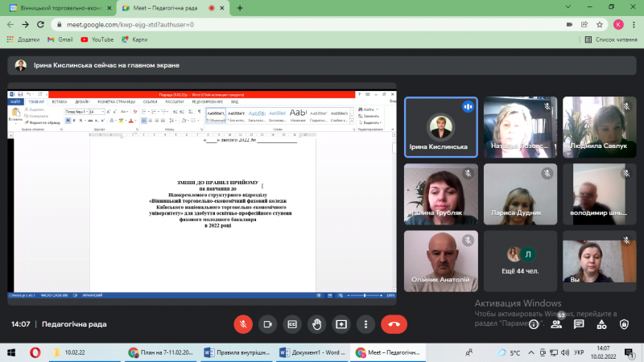
Task: Unmute microphone in Meet controls
Action: click(x=243, y=324)
